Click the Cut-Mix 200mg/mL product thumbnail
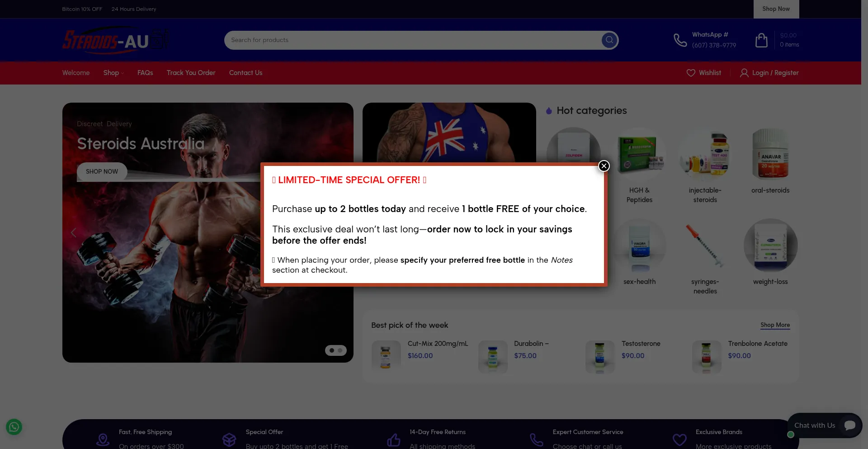This screenshot has height=449, width=868. pos(386,357)
